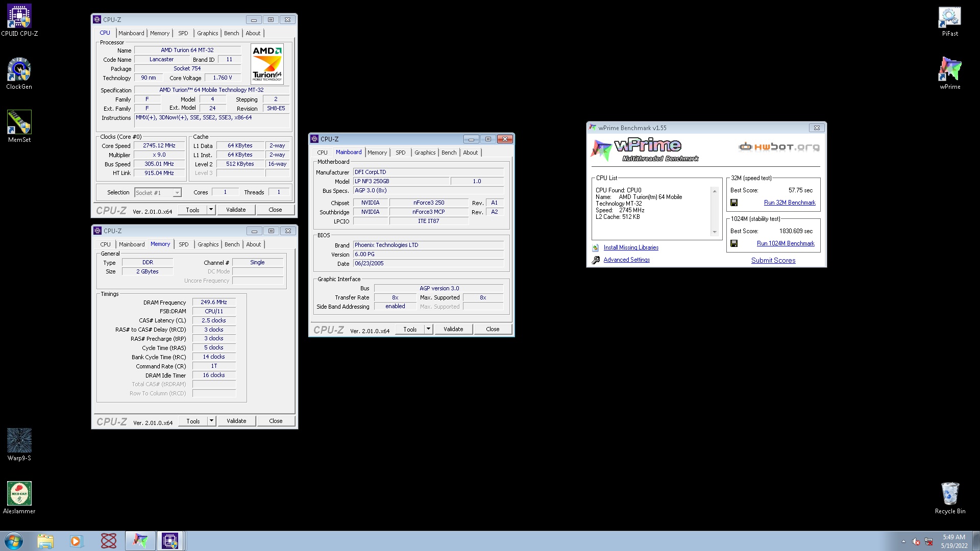
Task: Click the Code Name value Lancaster
Action: click(161, 59)
